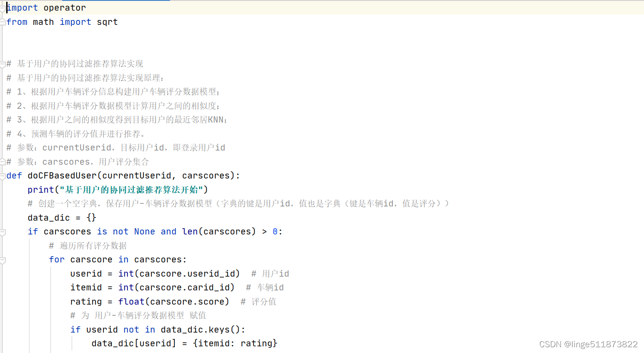Place cursor on 'operator' in the import line

[x=65, y=8]
